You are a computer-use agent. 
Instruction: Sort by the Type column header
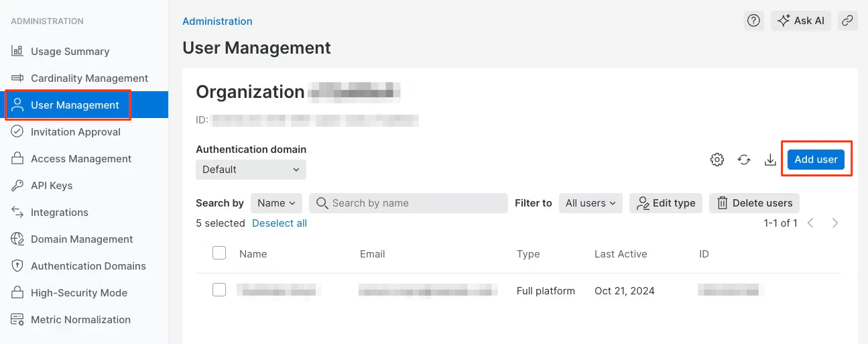pyautogui.click(x=528, y=254)
